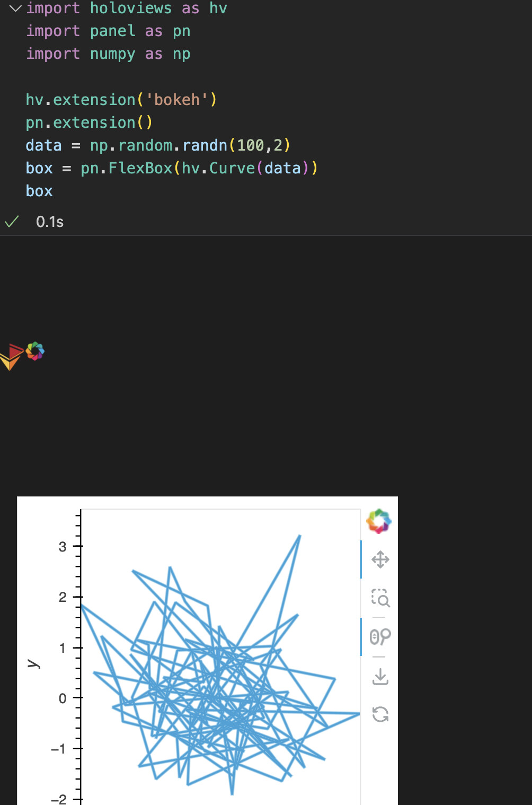Click inside the blue curve plot area
Image resolution: width=532 pixels, height=805 pixels.
click(x=220, y=658)
